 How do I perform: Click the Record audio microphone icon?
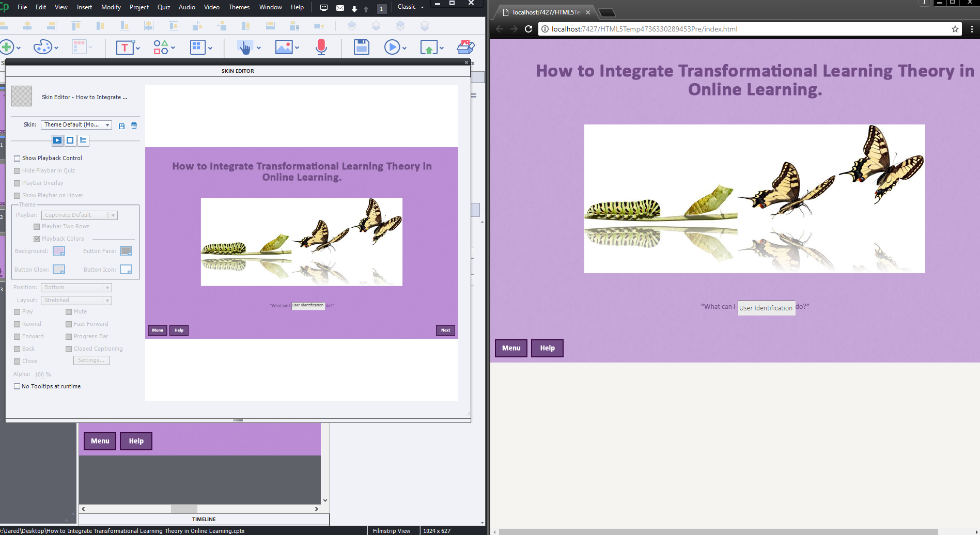click(x=321, y=47)
